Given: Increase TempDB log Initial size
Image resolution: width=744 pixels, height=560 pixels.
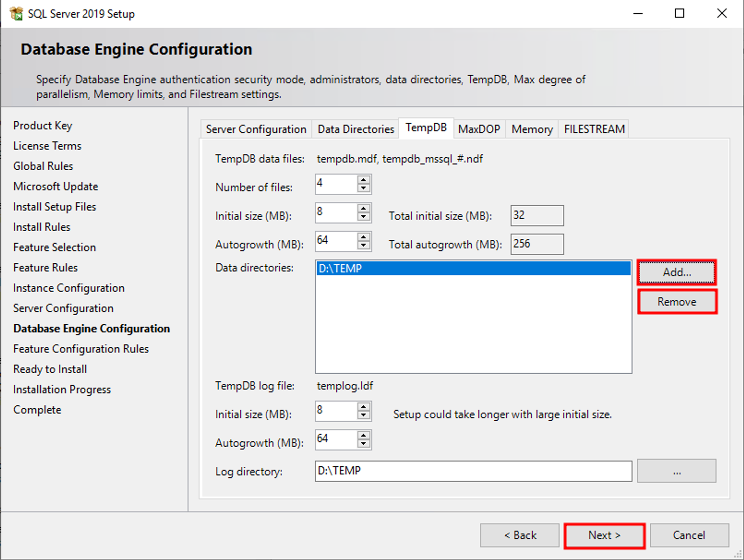Looking at the screenshot, I should (363, 407).
